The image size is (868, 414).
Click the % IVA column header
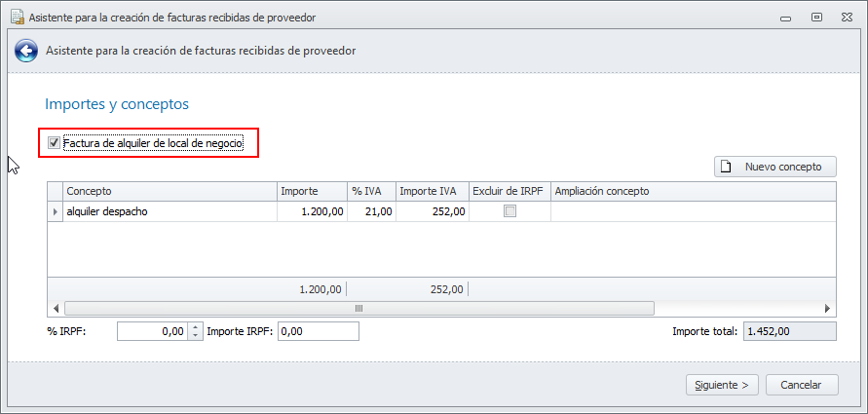[x=371, y=192]
